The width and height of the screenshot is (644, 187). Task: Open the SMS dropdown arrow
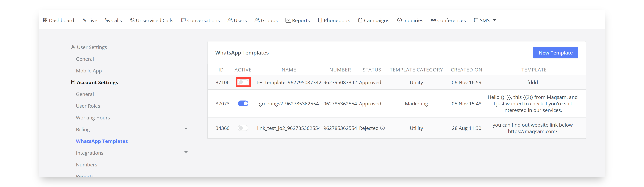495,20
